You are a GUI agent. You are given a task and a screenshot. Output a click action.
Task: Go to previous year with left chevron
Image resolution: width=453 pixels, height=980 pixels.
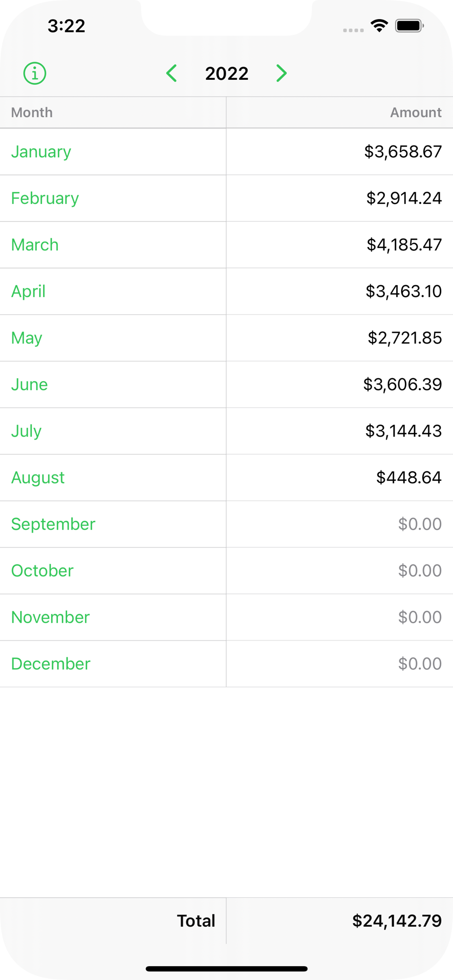[x=172, y=73]
